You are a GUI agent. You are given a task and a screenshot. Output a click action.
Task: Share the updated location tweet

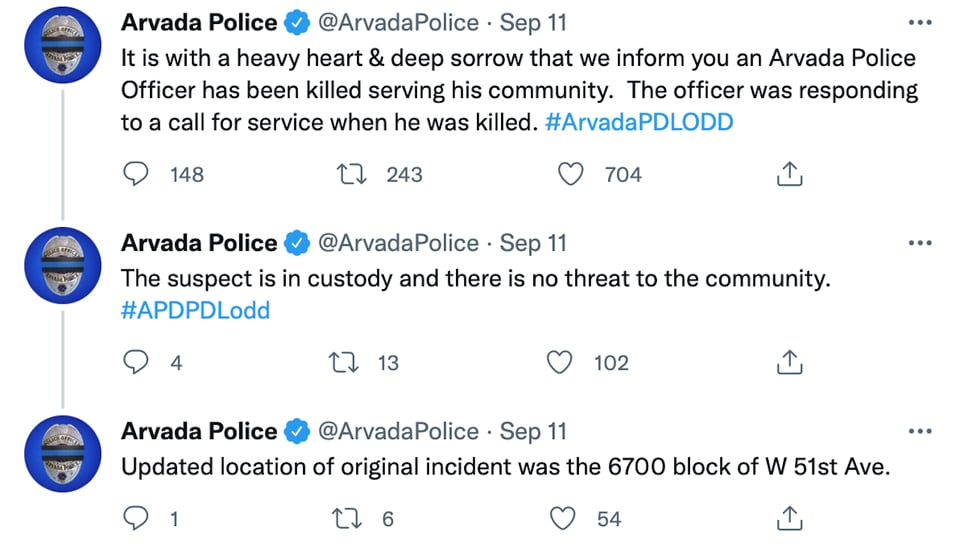789,518
